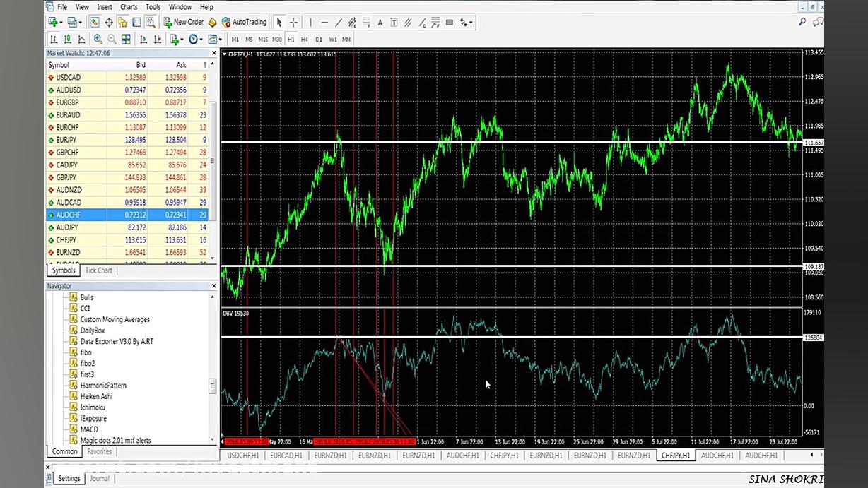This screenshot has width=868, height=488.
Task: Select the text A tool
Action: (x=380, y=23)
